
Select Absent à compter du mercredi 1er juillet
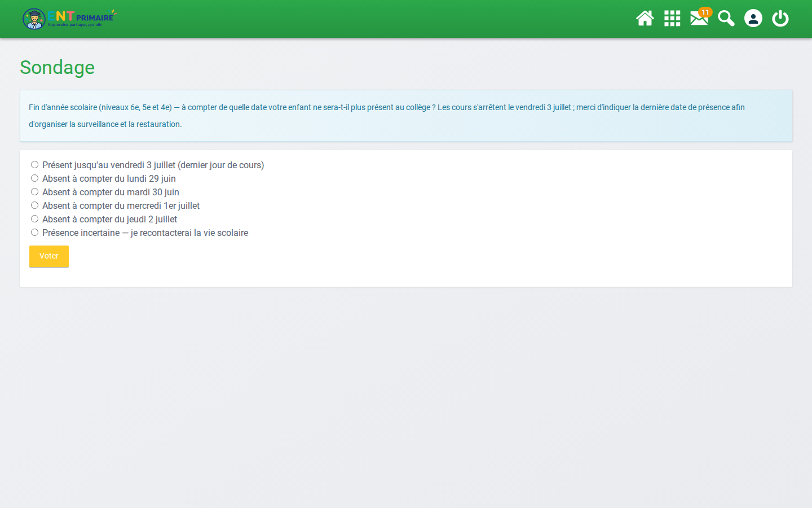34,205
